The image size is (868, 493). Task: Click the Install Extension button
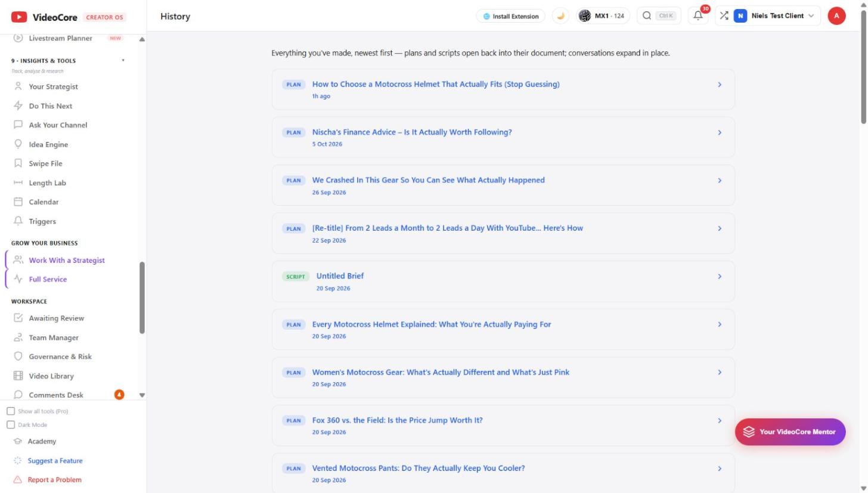click(x=510, y=16)
